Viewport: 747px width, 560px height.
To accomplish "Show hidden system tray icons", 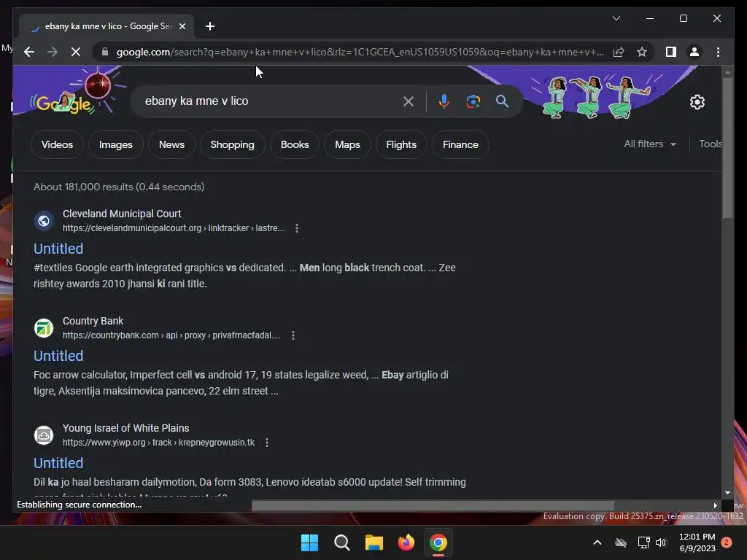I will [597, 542].
